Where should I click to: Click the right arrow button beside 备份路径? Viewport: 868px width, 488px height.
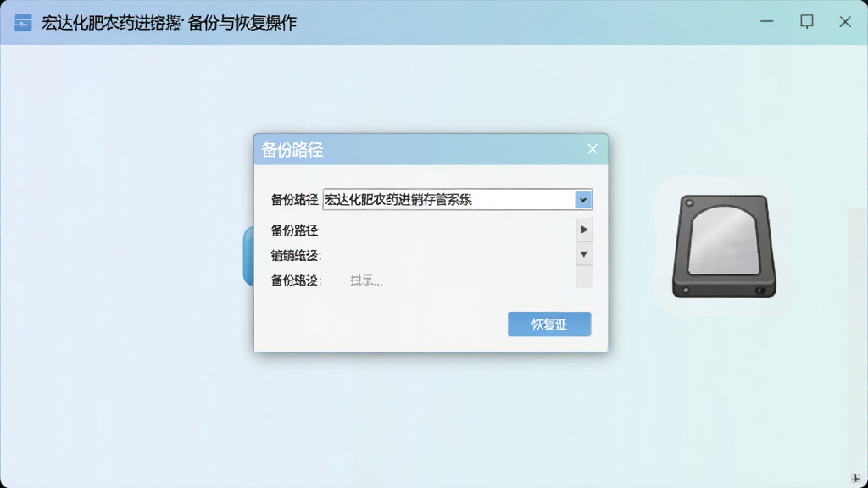point(584,230)
